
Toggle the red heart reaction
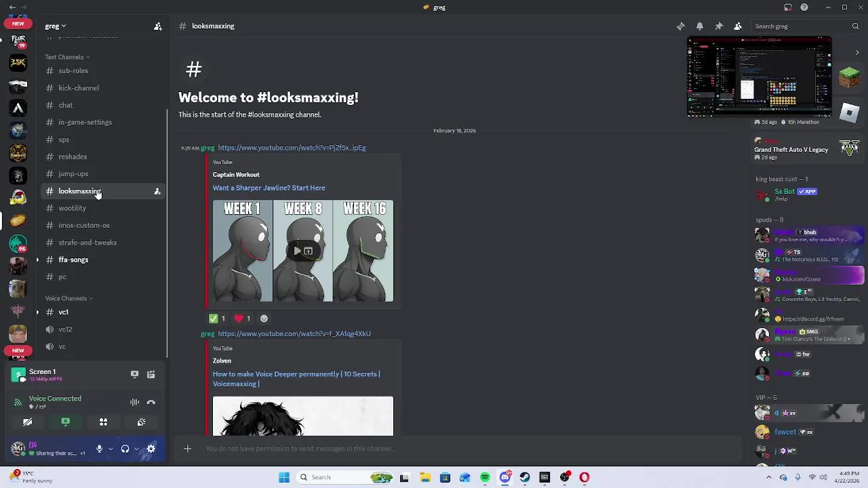coord(243,319)
